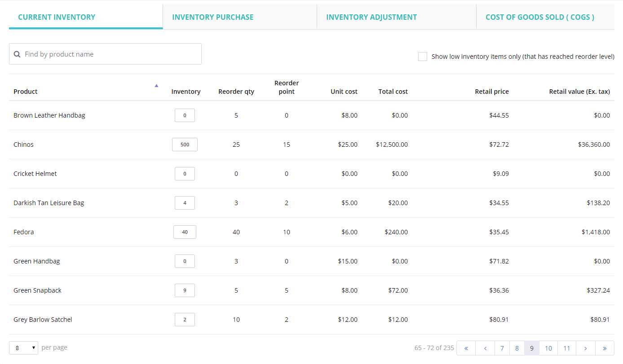Go to the first page of results
623x364 pixels.
coord(466,348)
